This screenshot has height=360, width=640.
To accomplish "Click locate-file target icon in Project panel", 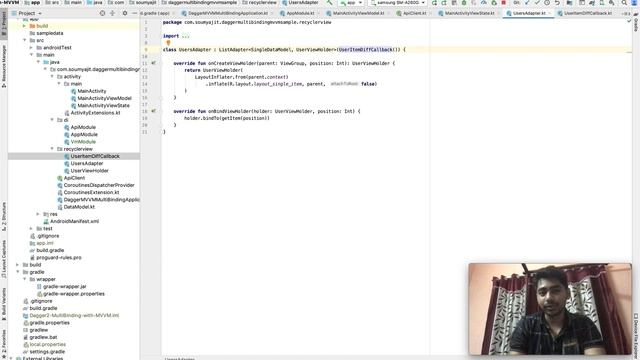I will pos(102,13).
